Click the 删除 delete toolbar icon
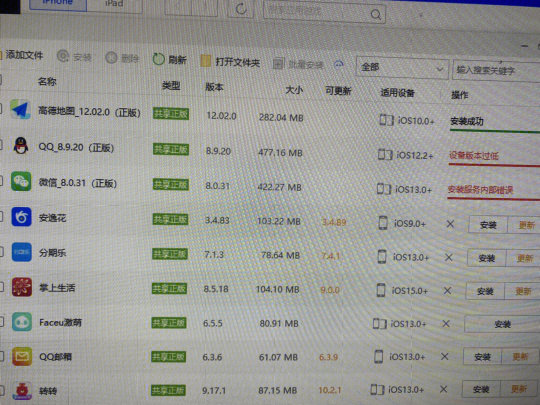540x405 pixels. [111, 58]
